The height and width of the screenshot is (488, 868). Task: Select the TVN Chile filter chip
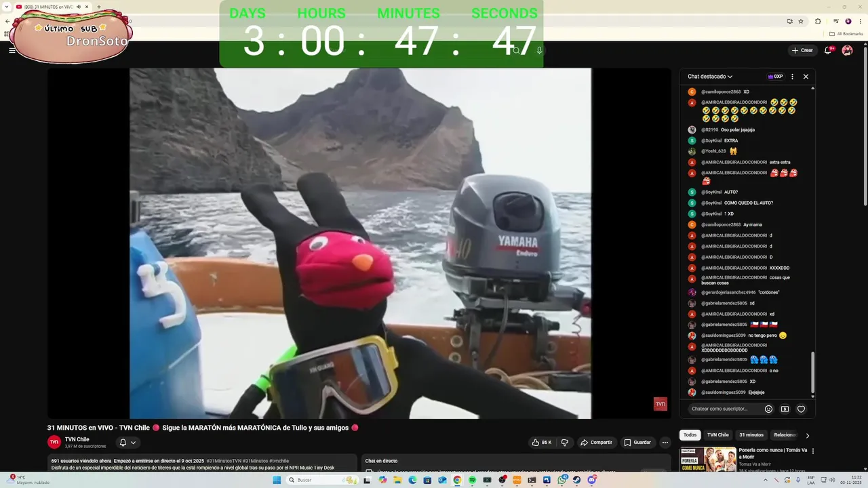717,435
